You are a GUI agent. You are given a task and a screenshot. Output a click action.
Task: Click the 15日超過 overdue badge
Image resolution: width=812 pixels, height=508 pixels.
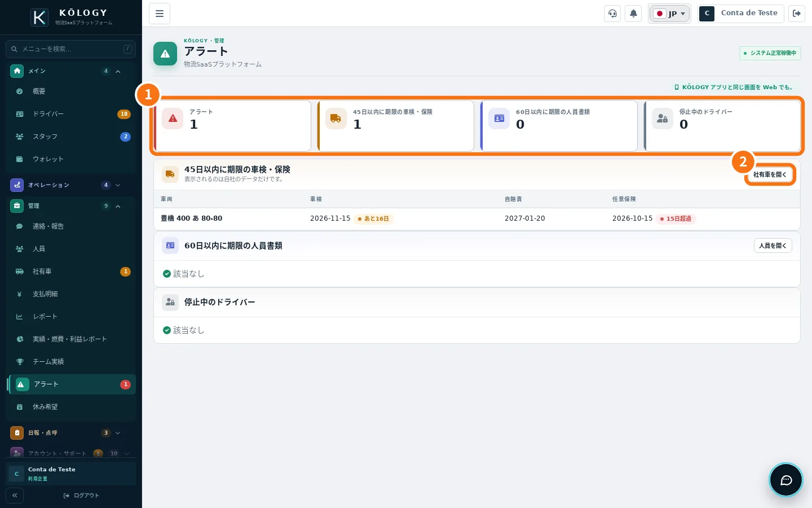(676, 219)
